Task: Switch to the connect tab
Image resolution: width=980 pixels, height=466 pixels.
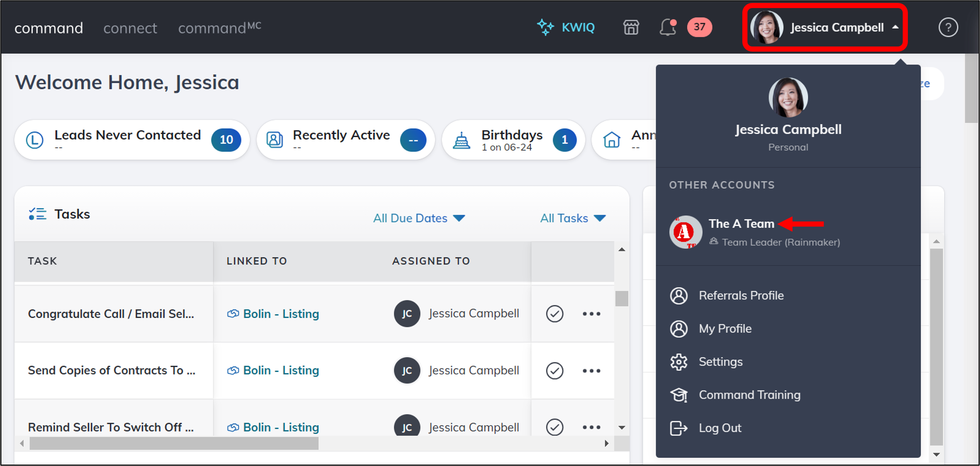Action: [x=130, y=28]
